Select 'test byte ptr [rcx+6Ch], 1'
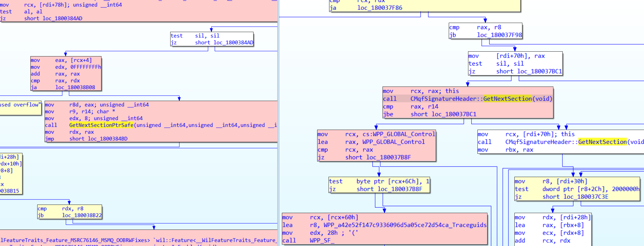Image resolution: width=644 pixels, height=246 pixels. [x=379, y=181]
